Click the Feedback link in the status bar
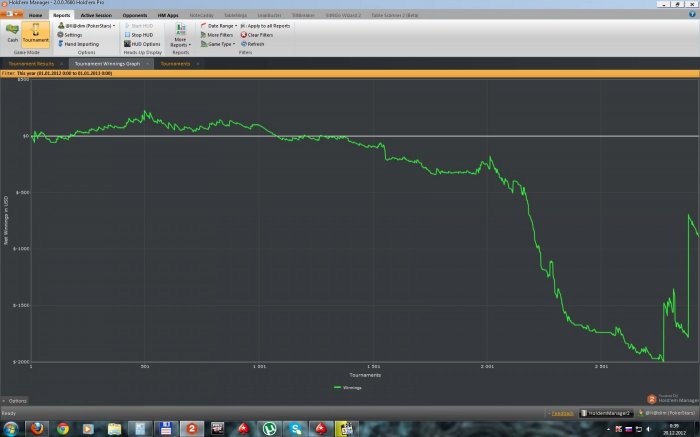The width and height of the screenshot is (700, 437). (562, 413)
